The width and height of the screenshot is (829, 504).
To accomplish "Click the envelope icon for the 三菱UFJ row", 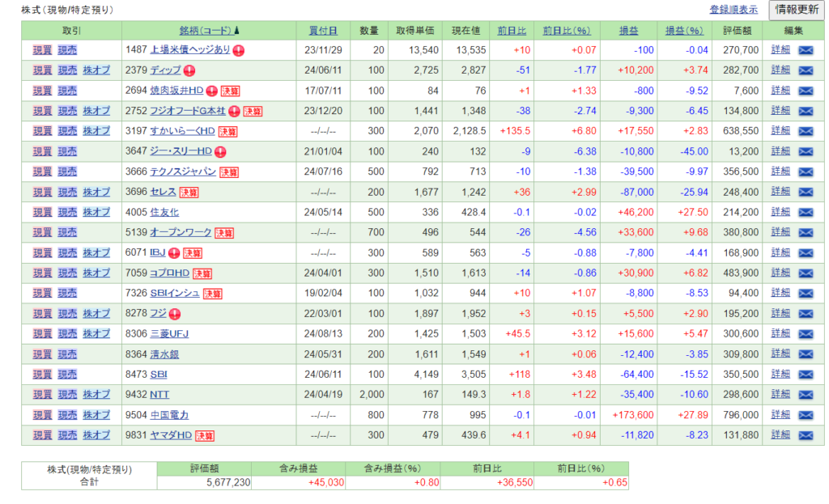I will click(806, 333).
